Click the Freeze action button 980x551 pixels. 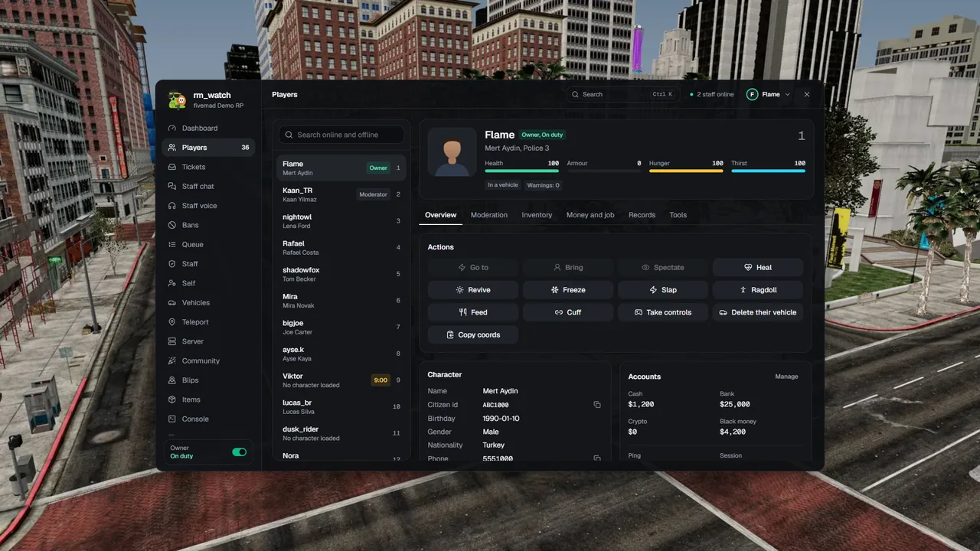click(x=568, y=290)
